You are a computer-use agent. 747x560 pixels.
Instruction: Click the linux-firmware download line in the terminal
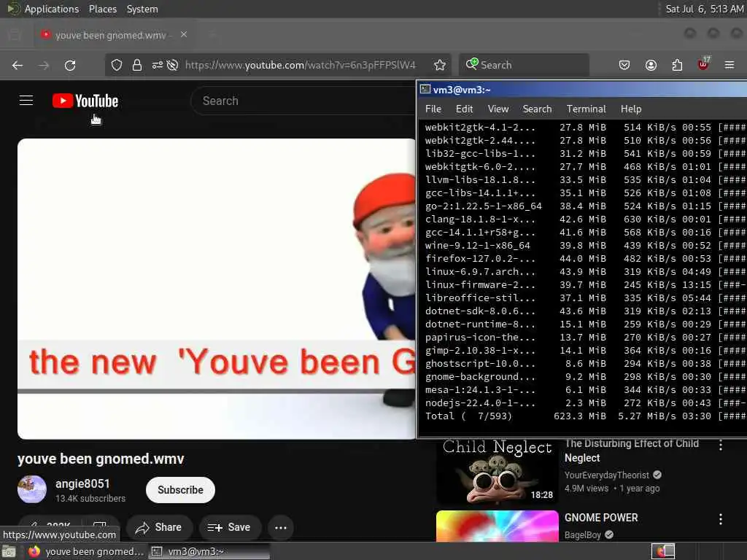tap(585, 285)
